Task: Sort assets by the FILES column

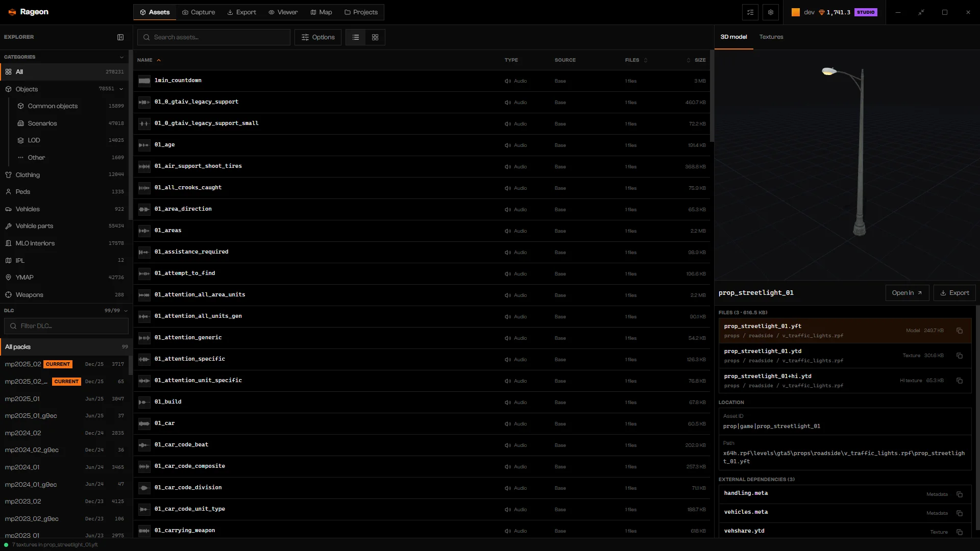Action: (x=636, y=60)
